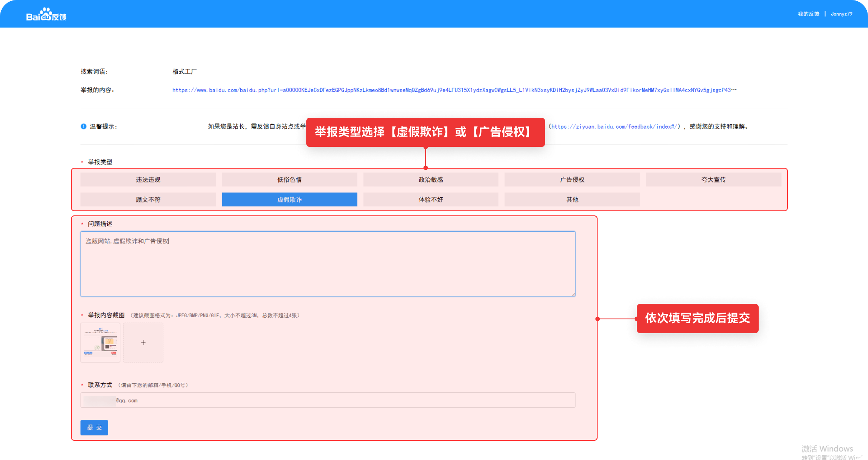Select the 题文不符 option
Image resolution: width=868 pixels, height=460 pixels.
click(x=148, y=200)
